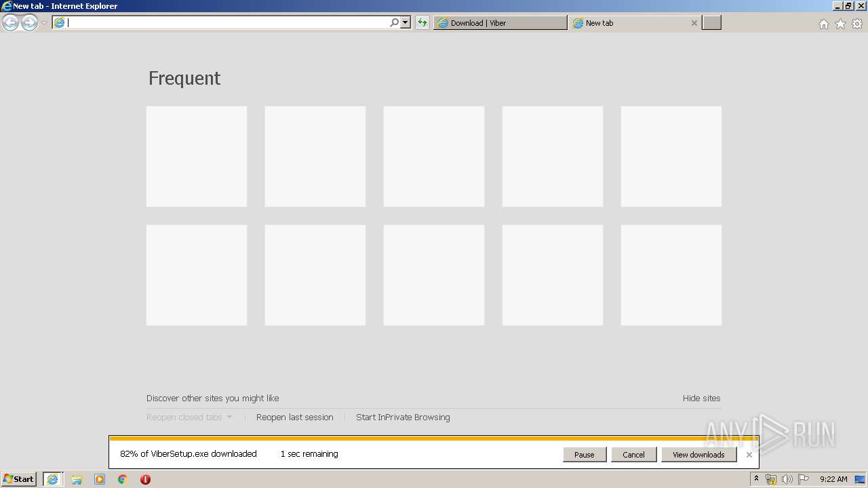
Task: Click the browser Back arrow button
Action: [11, 23]
